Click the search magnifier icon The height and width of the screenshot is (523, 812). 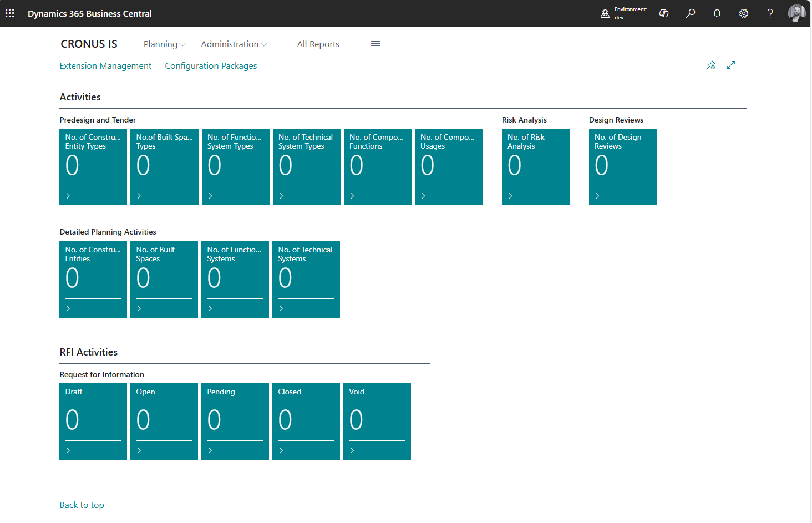[x=691, y=13]
